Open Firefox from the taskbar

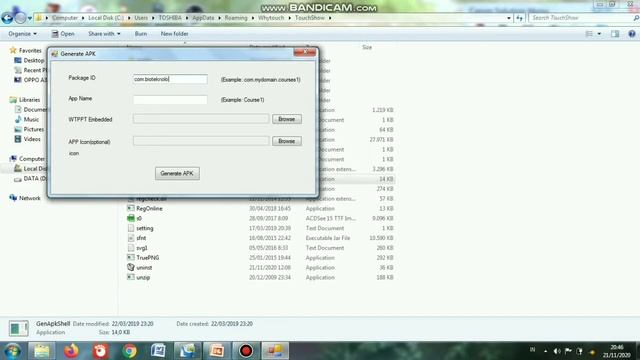click(71, 351)
